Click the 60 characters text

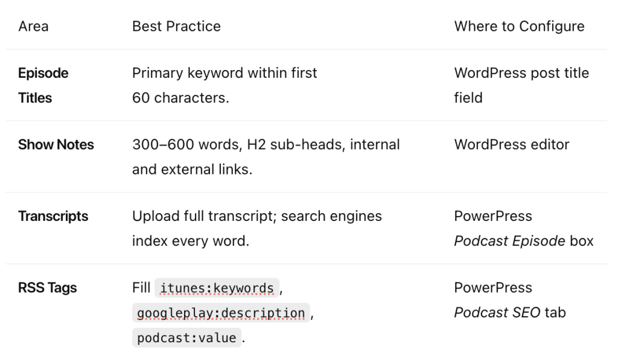[x=180, y=98]
